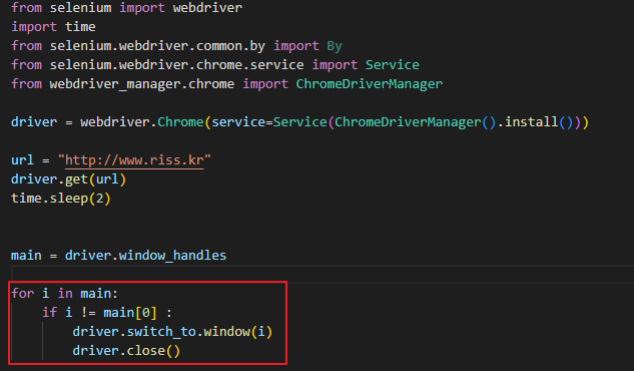Screen dimensions: 634x371
Task: Click 'main[0]' in the if condition
Action: coord(130,312)
